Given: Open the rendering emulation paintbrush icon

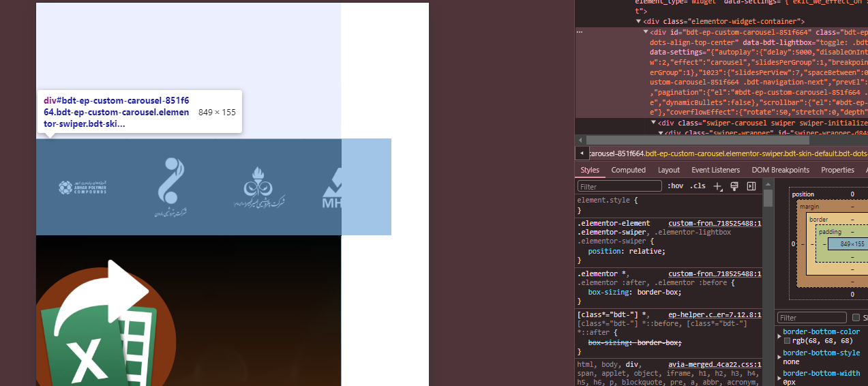Looking at the screenshot, I should [734, 186].
